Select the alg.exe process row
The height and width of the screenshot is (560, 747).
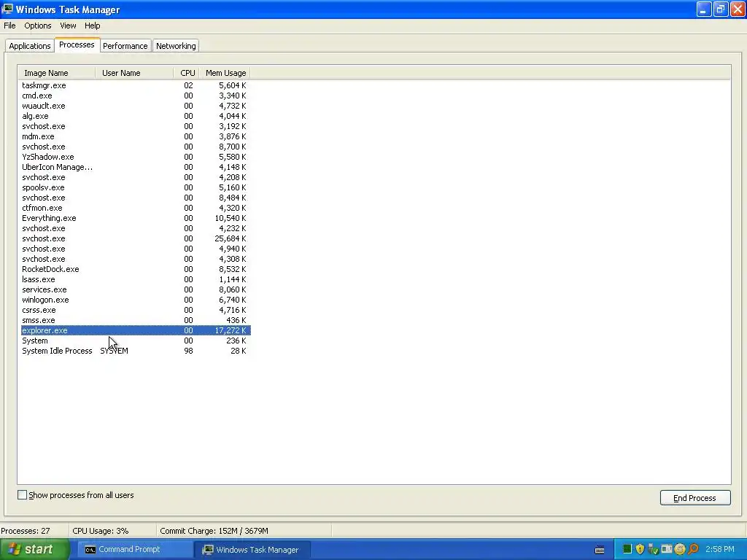[134, 116]
